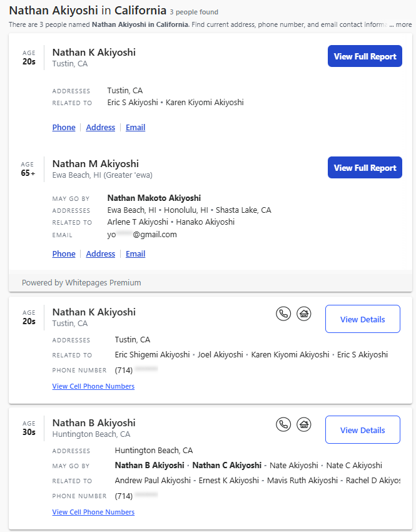The height and width of the screenshot is (532, 416).
Task: View Details for Nathan B Akiyoshi
Action: point(362,430)
